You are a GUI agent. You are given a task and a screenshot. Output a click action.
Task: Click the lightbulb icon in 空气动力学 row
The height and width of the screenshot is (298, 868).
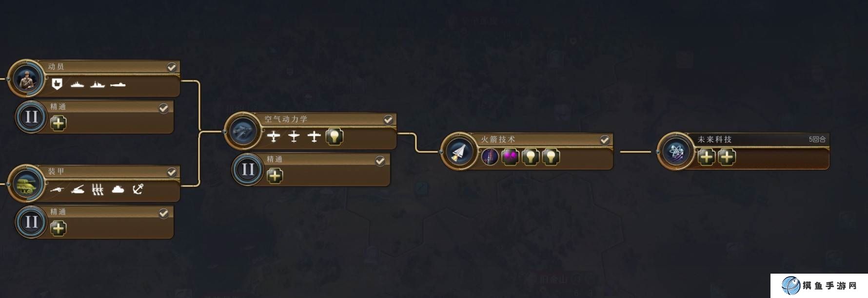click(334, 136)
